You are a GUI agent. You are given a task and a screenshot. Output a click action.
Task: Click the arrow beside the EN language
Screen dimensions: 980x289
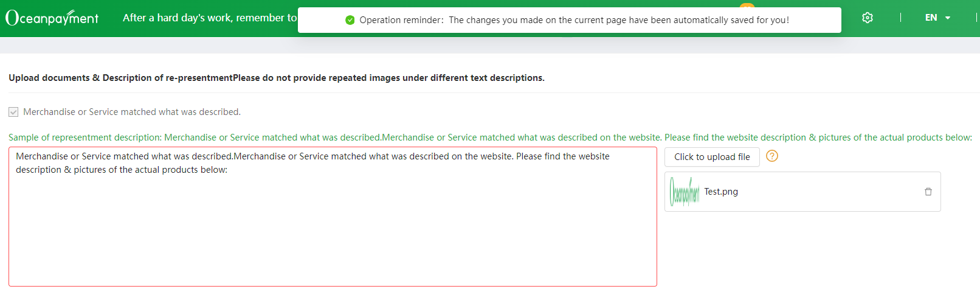tap(948, 18)
